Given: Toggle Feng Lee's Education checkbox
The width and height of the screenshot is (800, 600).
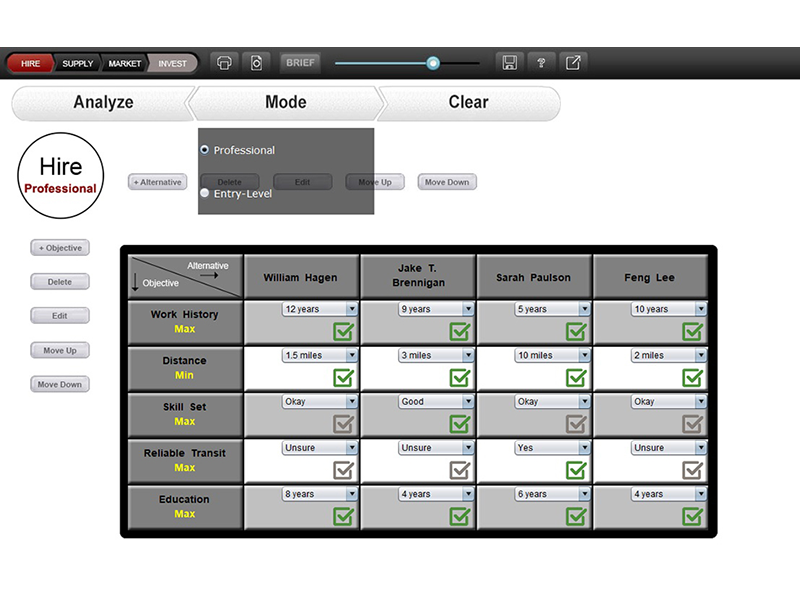Looking at the screenshot, I should tap(692, 516).
